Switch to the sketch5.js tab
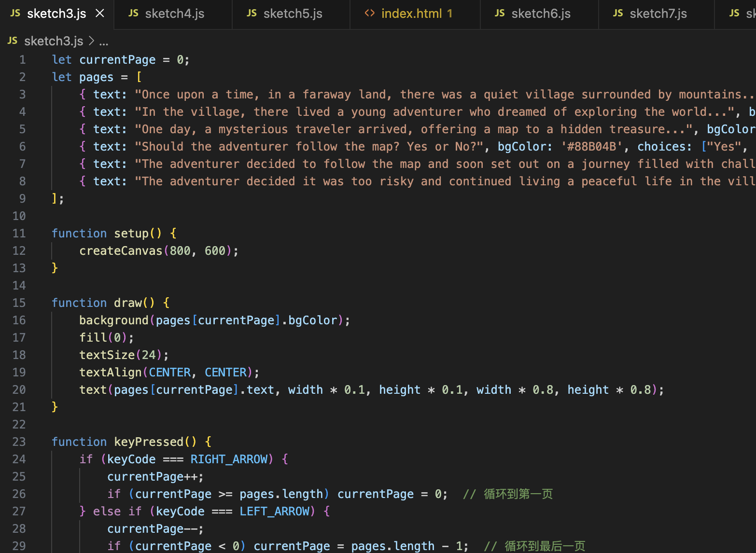The image size is (756, 553). (292, 14)
